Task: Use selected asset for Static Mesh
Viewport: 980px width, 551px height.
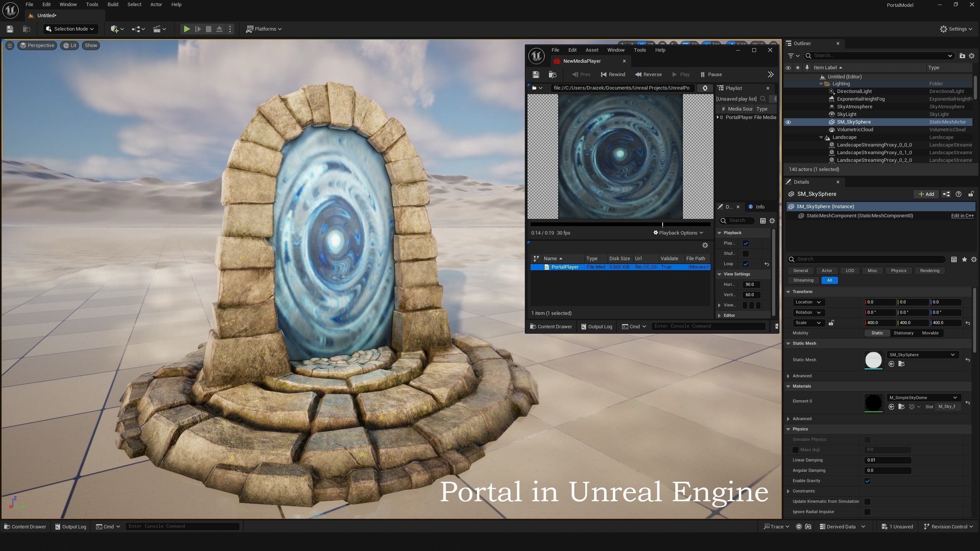Action: [x=892, y=364]
